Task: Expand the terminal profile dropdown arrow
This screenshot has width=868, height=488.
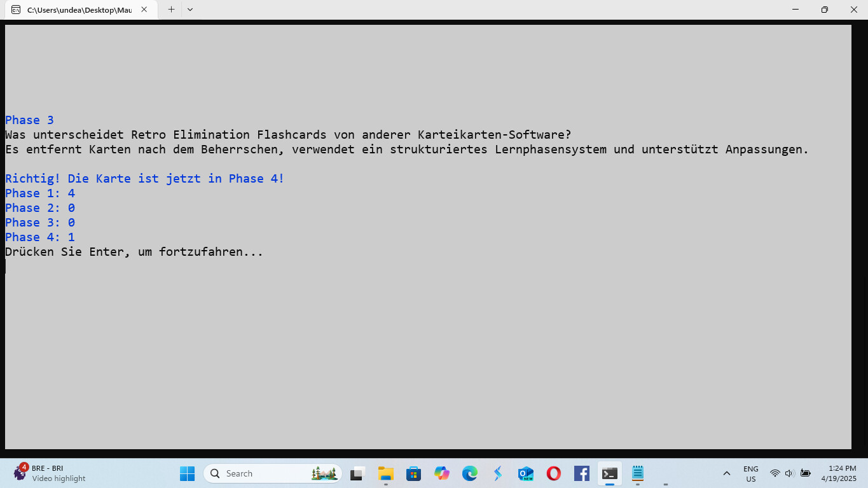Action: 190,10
